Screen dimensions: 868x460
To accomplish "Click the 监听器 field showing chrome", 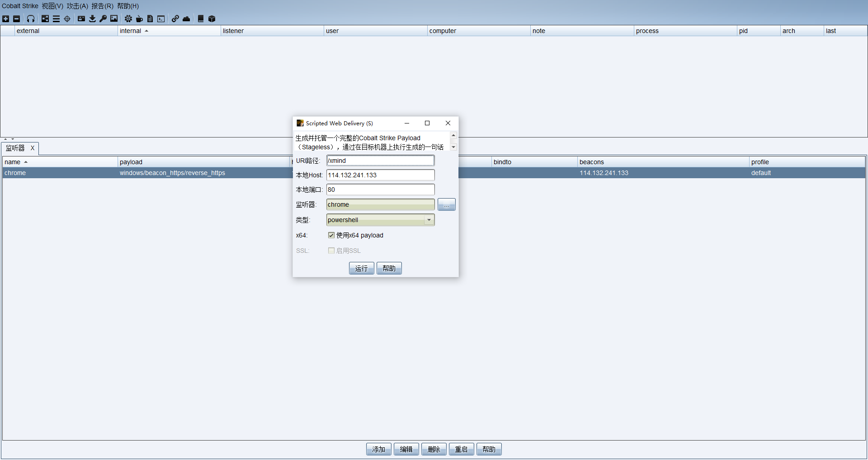I will click(381, 204).
